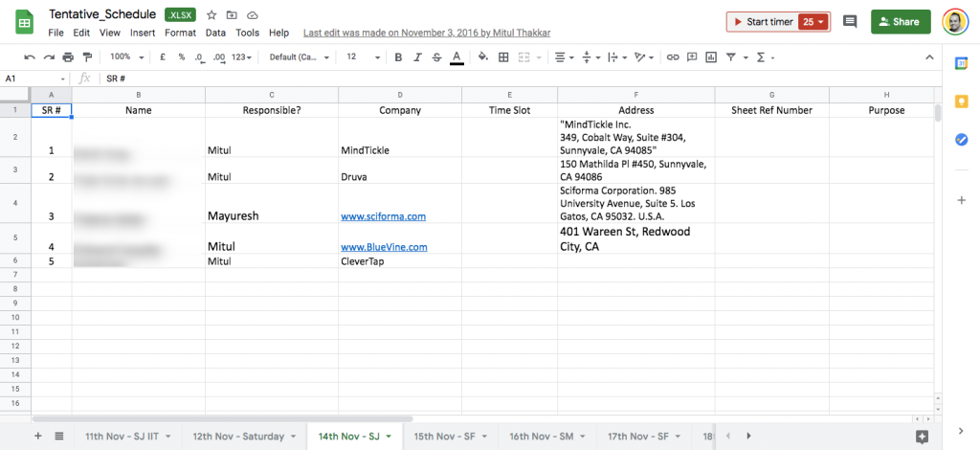Click the Start timer button
The image size is (980, 450).
point(770,22)
